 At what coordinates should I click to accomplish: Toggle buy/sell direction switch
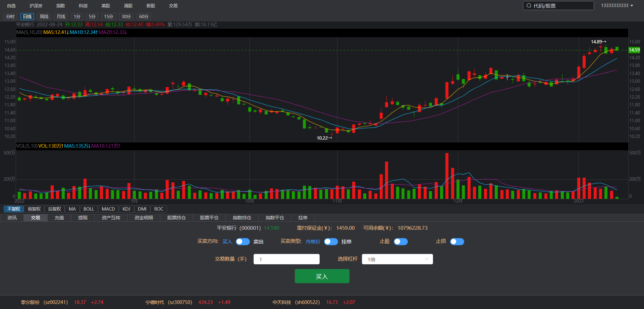pyautogui.click(x=243, y=242)
